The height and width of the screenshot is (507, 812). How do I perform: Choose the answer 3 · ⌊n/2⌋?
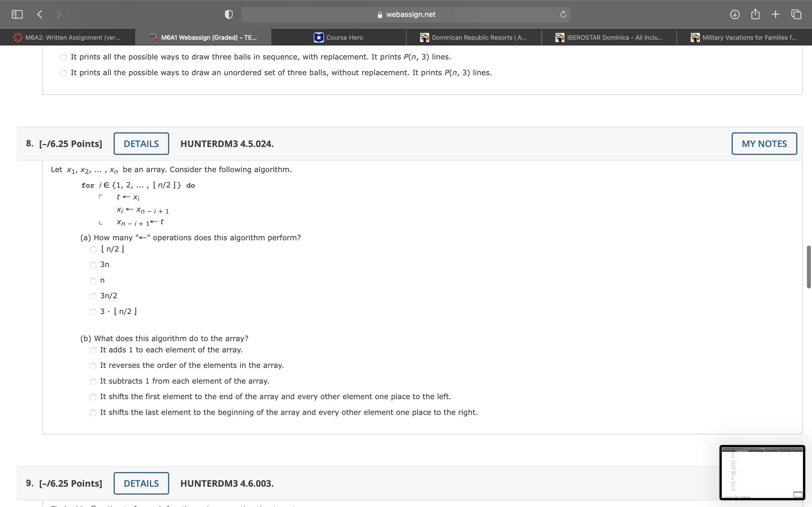pyautogui.click(x=93, y=312)
